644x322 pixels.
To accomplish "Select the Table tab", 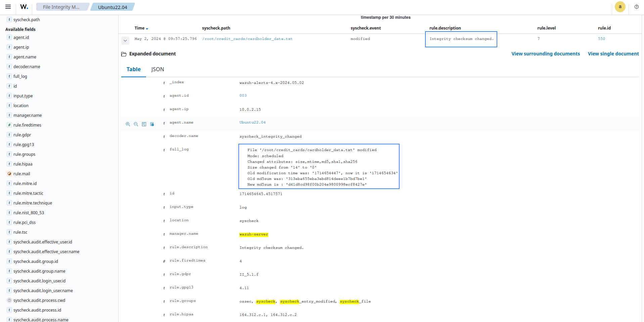I will (133, 69).
